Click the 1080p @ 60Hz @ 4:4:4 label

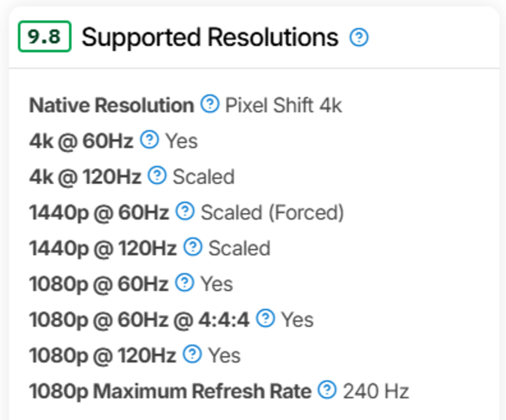pos(139,320)
